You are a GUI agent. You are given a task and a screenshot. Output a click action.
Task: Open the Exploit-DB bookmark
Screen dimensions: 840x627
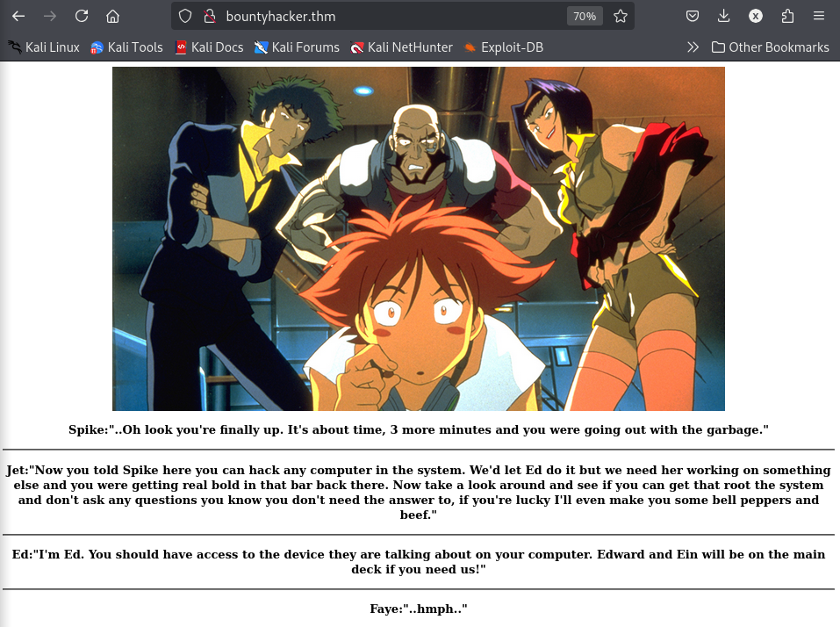[x=504, y=47]
